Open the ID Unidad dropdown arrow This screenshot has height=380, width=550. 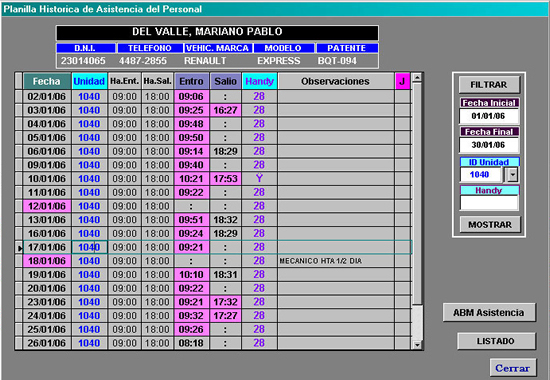click(512, 174)
